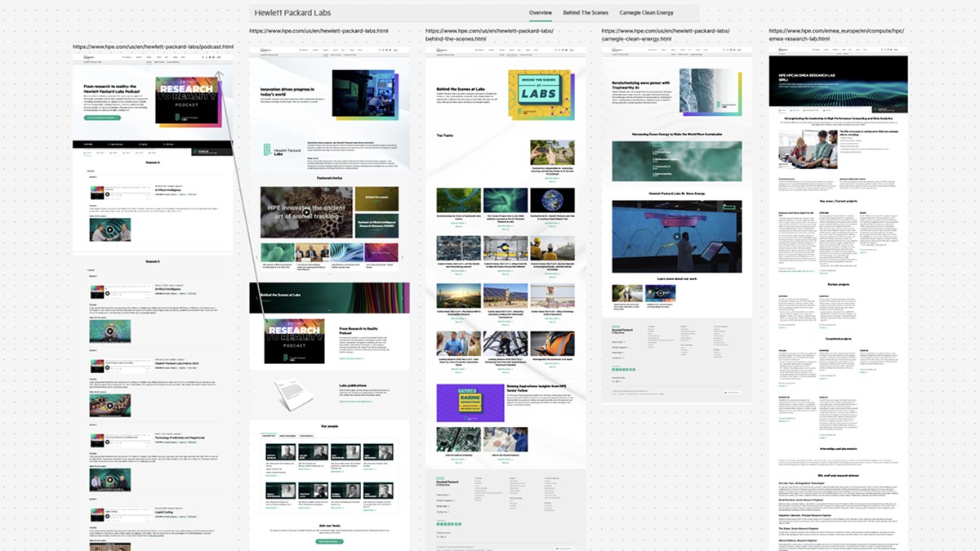This screenshot has width=980, height=551.
Task: Select the emea-research-lab.html URL label
Action: [x=836, y=34]
